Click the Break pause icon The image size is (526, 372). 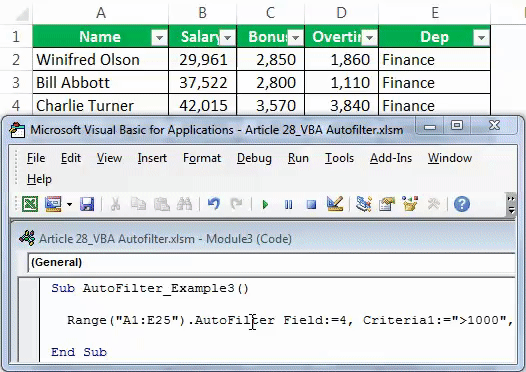(x=288, y=204)
